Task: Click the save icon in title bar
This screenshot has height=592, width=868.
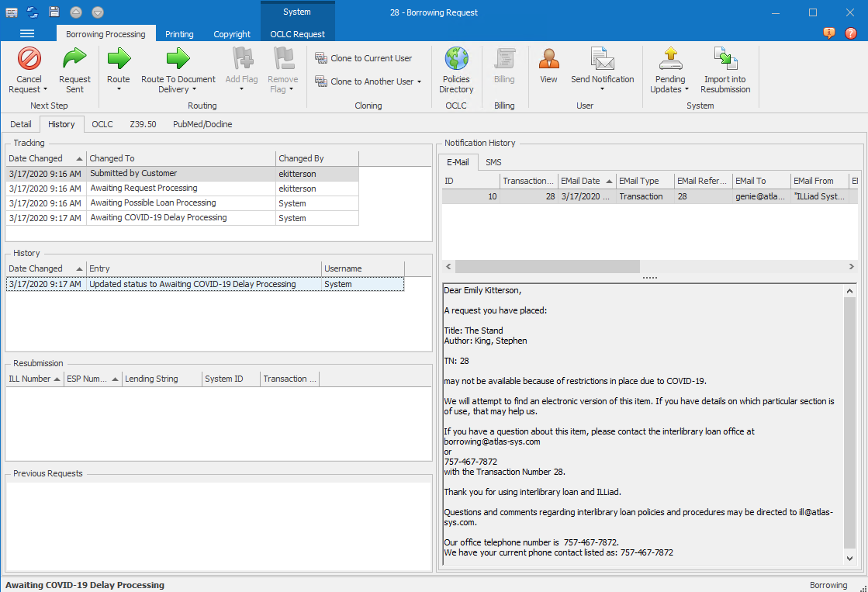Action: [54, 12]
